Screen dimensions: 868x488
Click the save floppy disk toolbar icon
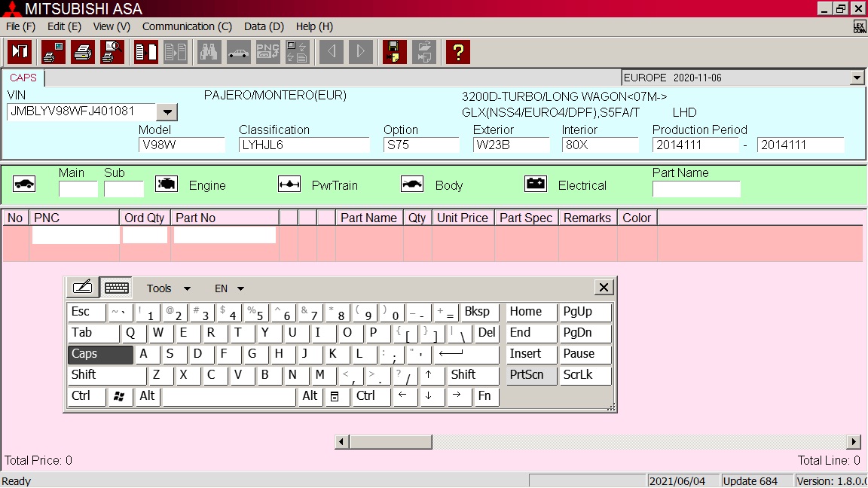pos(394,52)
